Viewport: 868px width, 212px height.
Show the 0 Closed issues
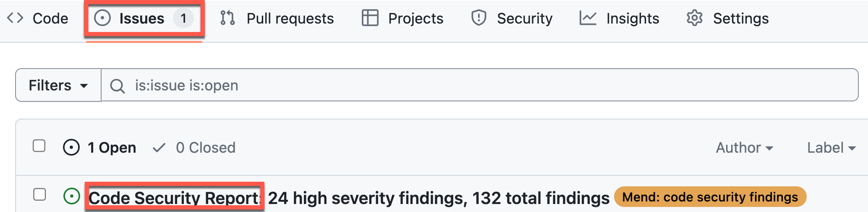click(x=205, y=148)
